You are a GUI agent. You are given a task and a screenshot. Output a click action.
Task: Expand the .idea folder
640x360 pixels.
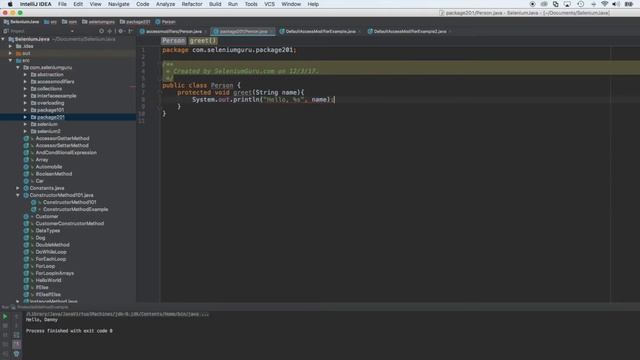[11, 46]
